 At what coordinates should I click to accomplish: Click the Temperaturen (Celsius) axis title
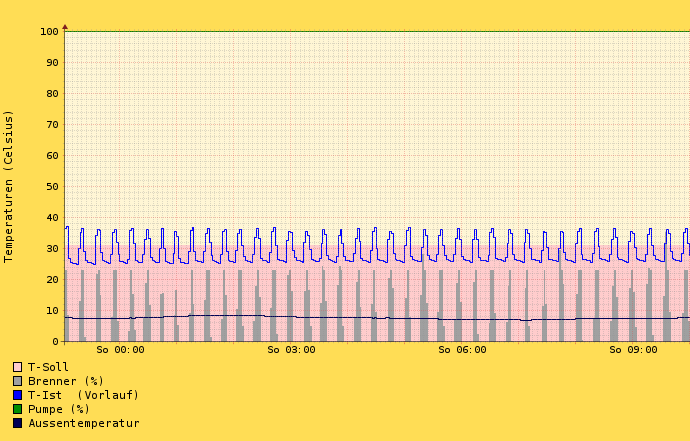tap(9, 186)
